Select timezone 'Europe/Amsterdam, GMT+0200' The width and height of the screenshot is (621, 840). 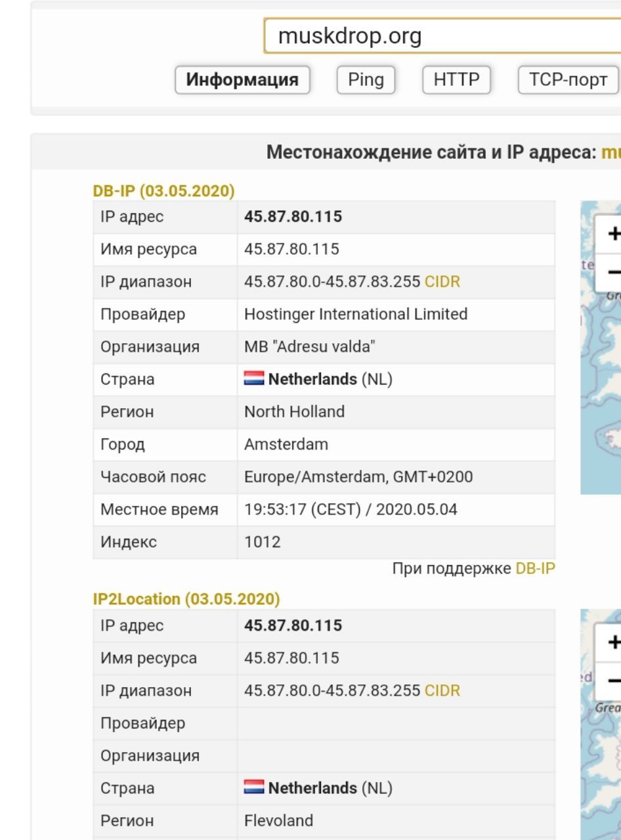coord(358,477)
